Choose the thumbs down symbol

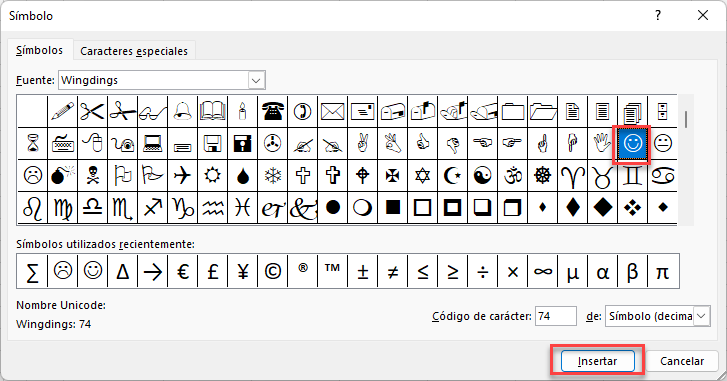point(453,144)
